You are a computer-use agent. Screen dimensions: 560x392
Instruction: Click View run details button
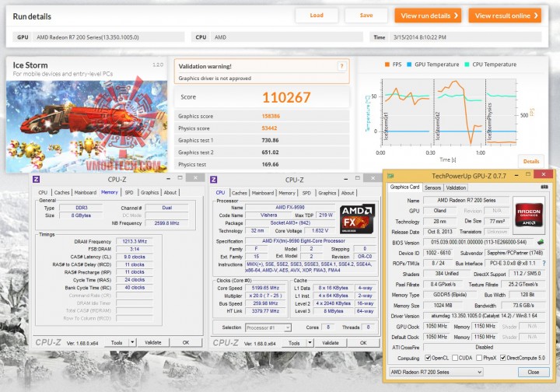point(428,16)
